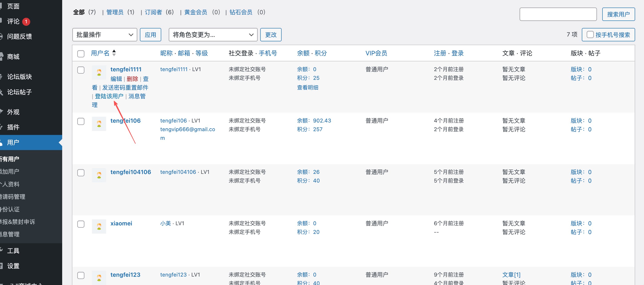The image size is (644, 285).
Task: Tick the checkbox for tengfei1111
Action: [81, 70]
